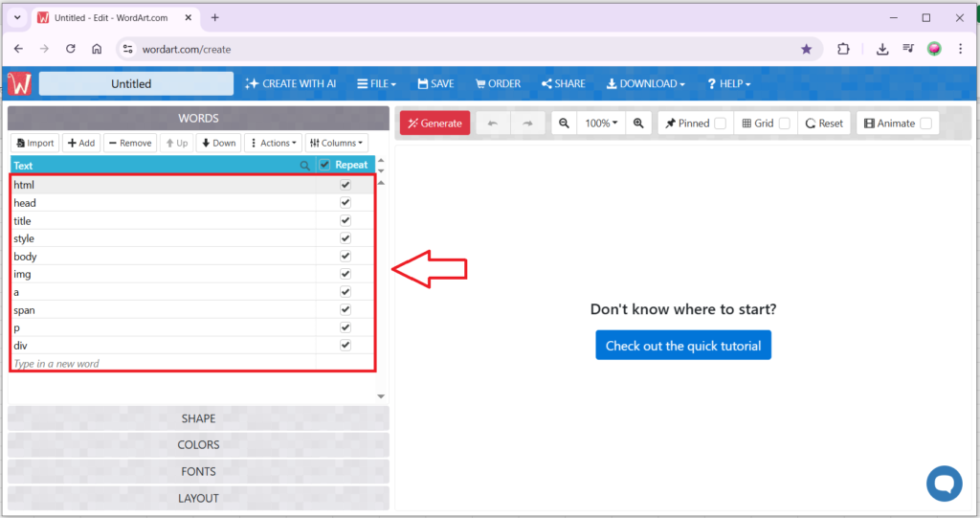Click the WordArt logo icon
This screenshot has width=980, height=518.
coord(19,84)
